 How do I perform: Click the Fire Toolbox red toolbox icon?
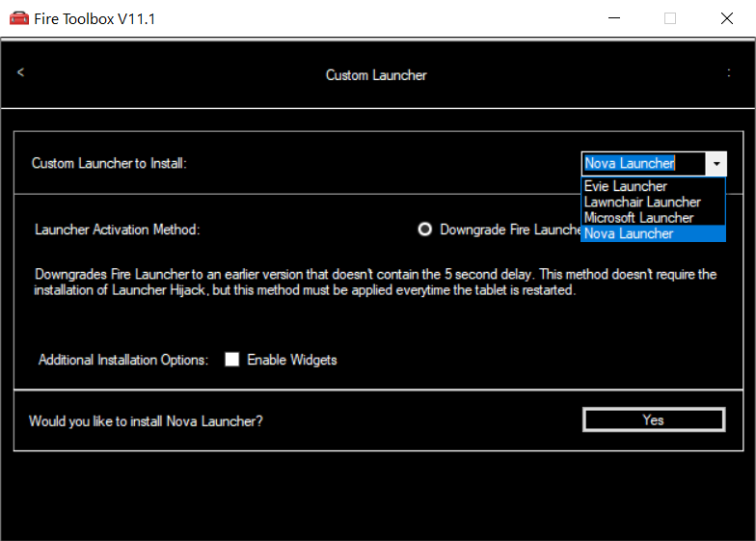pyautogui.click(x=19, y=18)
